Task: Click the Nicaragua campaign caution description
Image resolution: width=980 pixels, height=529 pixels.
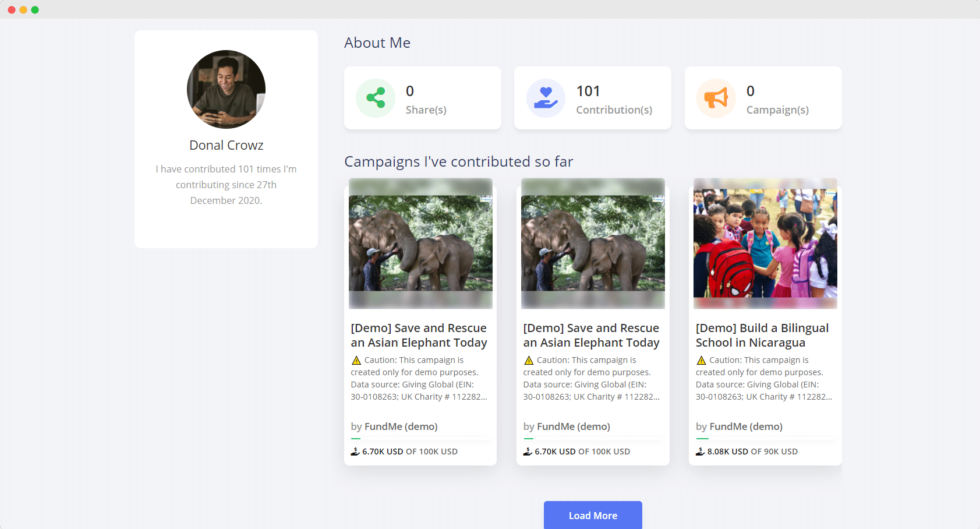Action: 764,378
